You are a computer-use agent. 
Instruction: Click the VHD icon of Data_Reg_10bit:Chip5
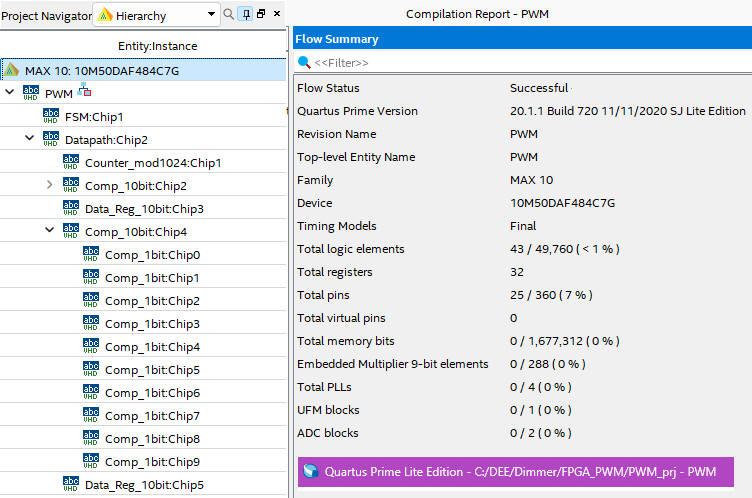coord(71,484)
